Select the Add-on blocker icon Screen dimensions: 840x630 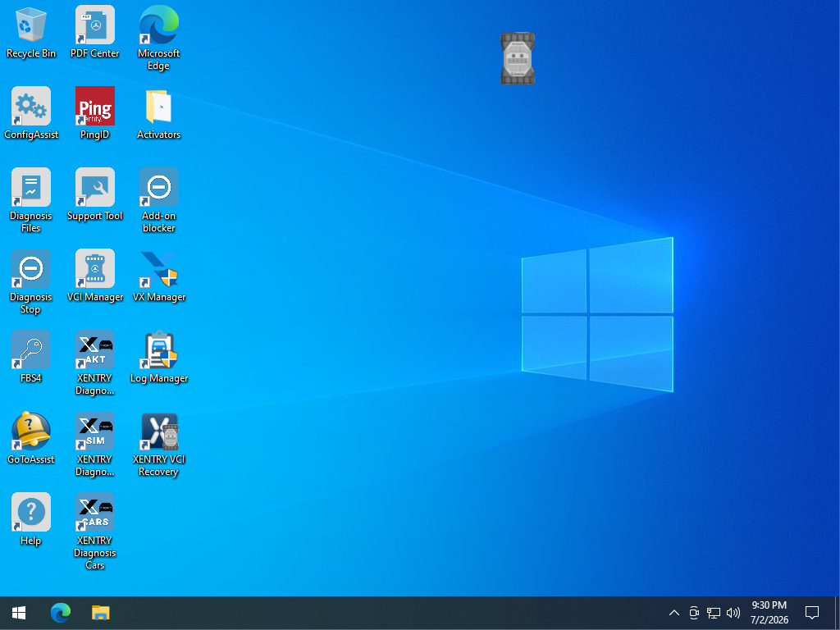(158, 188)
